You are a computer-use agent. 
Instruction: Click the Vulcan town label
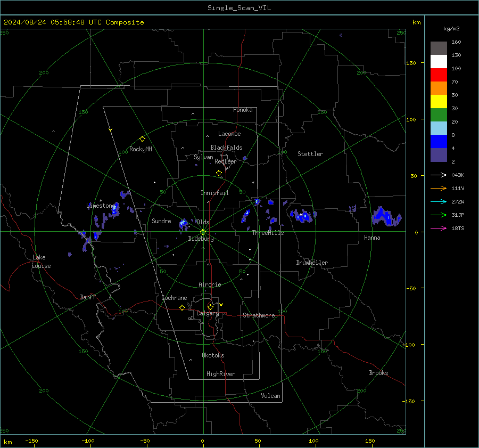270,396
